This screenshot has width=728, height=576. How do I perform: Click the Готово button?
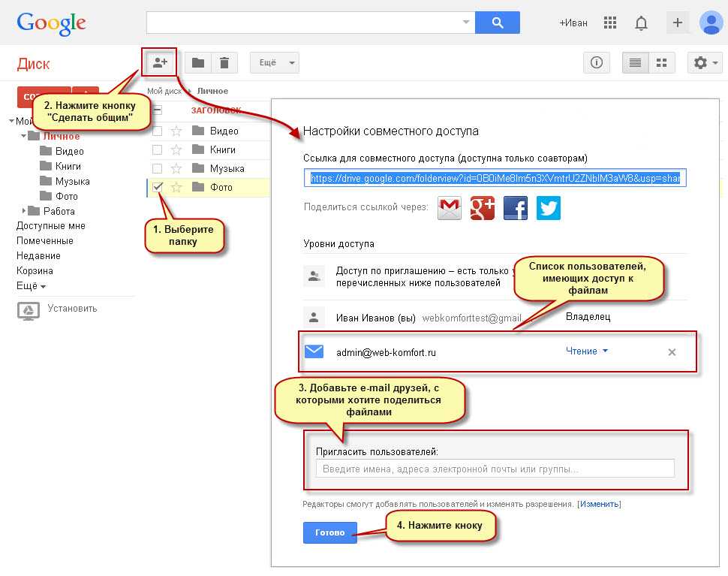(330, 532)
